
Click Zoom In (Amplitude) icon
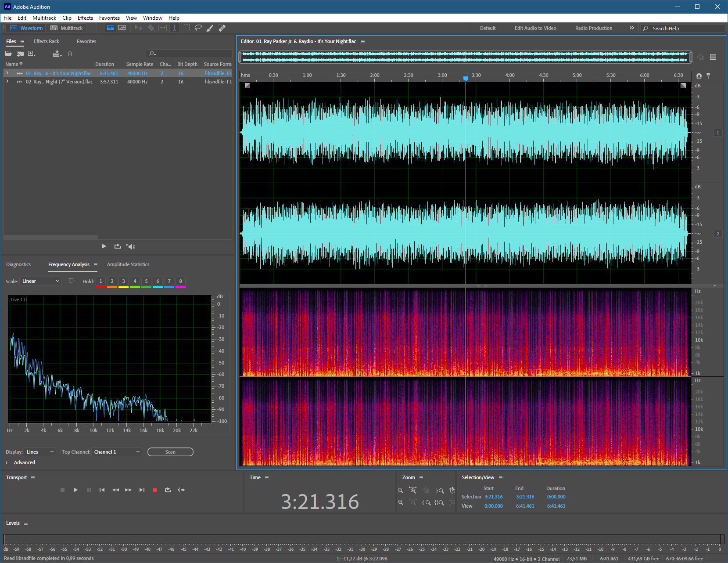tap(401, 491)
